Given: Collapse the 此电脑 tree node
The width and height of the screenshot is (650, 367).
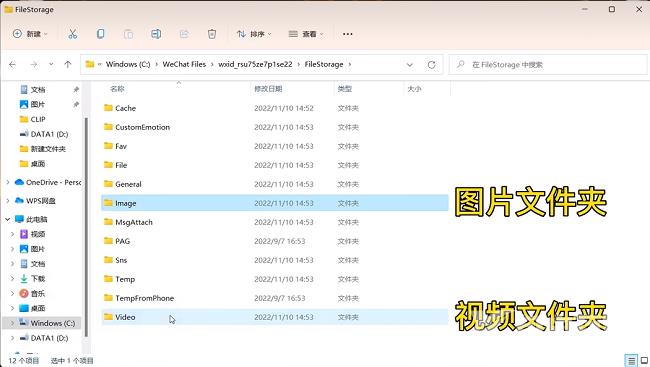Looking at the screenshot, I should (x=7, y=219).
